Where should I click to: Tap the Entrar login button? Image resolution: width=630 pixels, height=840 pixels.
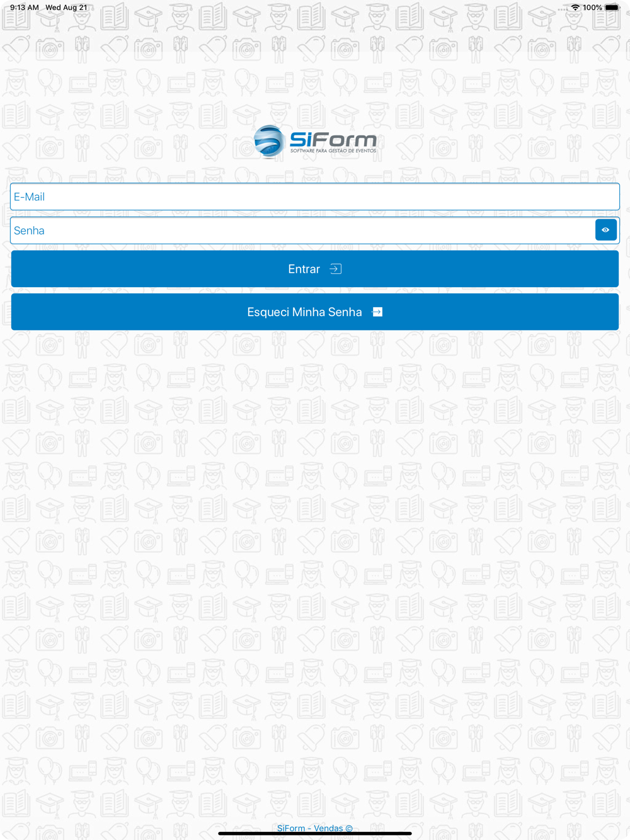315,269
